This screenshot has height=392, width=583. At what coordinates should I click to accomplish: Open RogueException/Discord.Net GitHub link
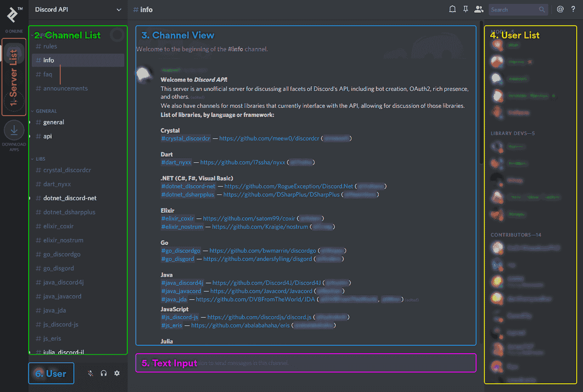(x=289, y=186)
